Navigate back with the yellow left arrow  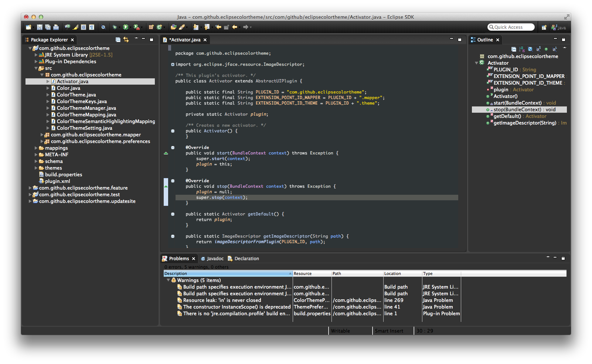(234, 27)
